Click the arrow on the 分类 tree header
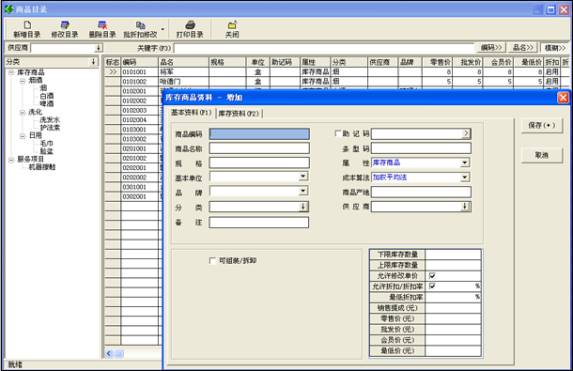The width and height of the screenshot is (573, 371). coord(94,62)
